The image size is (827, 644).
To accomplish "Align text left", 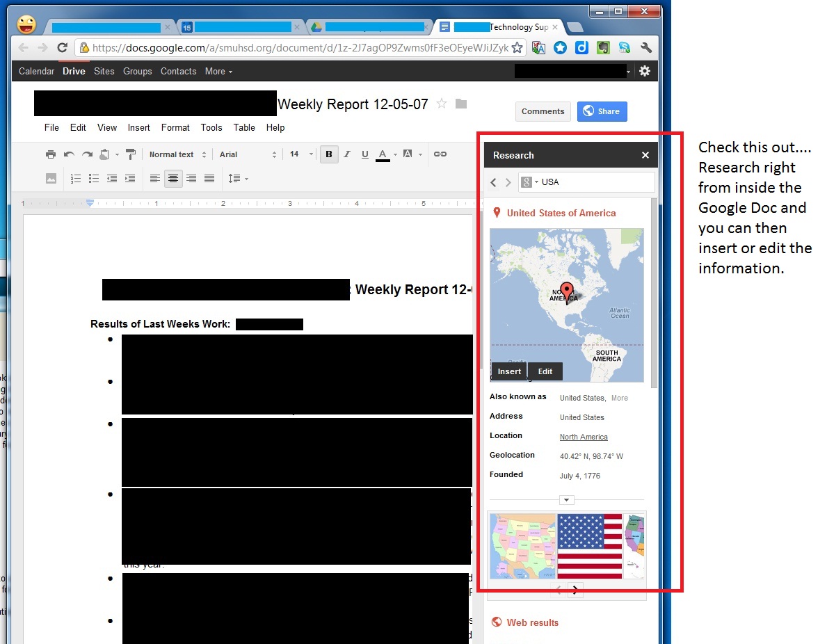I will pos(154,179).
